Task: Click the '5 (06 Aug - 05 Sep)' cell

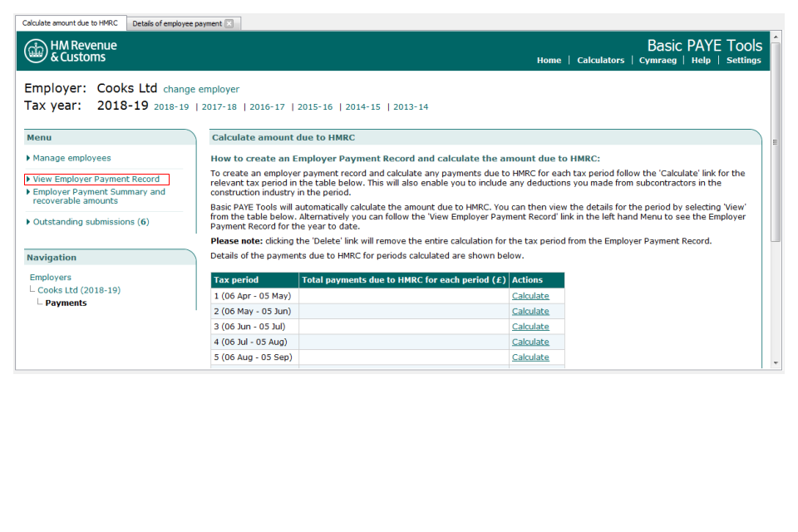Action: [254, 357]
